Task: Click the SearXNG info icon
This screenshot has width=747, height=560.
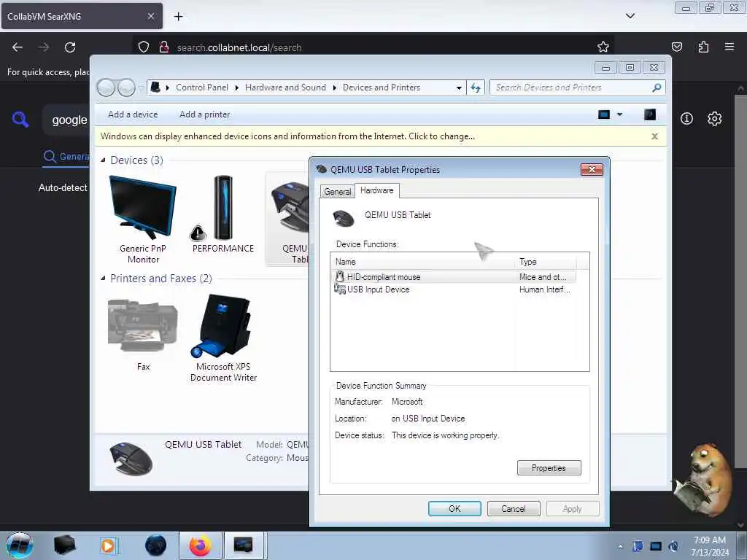Action: pyautogui.click(x=686, y=119)
